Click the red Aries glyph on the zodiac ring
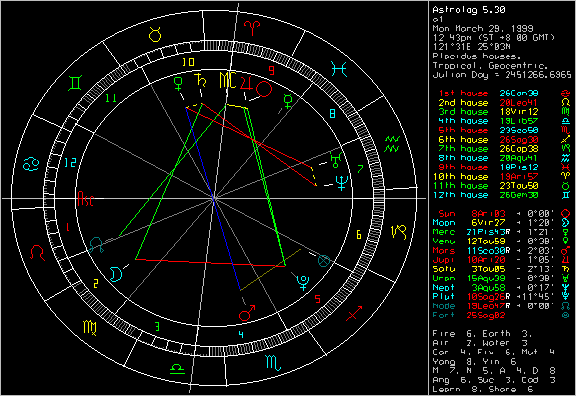Viewport: 576px width, 396px height. pos(252,28)
